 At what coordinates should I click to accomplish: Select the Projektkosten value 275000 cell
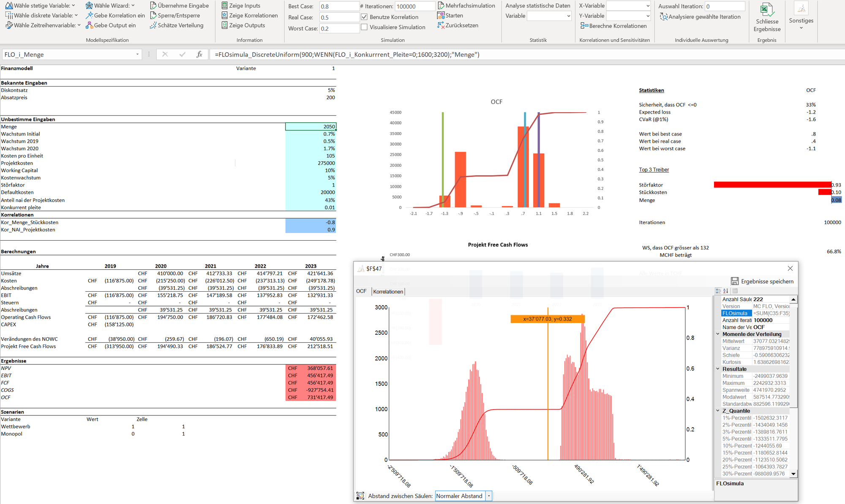311,163
